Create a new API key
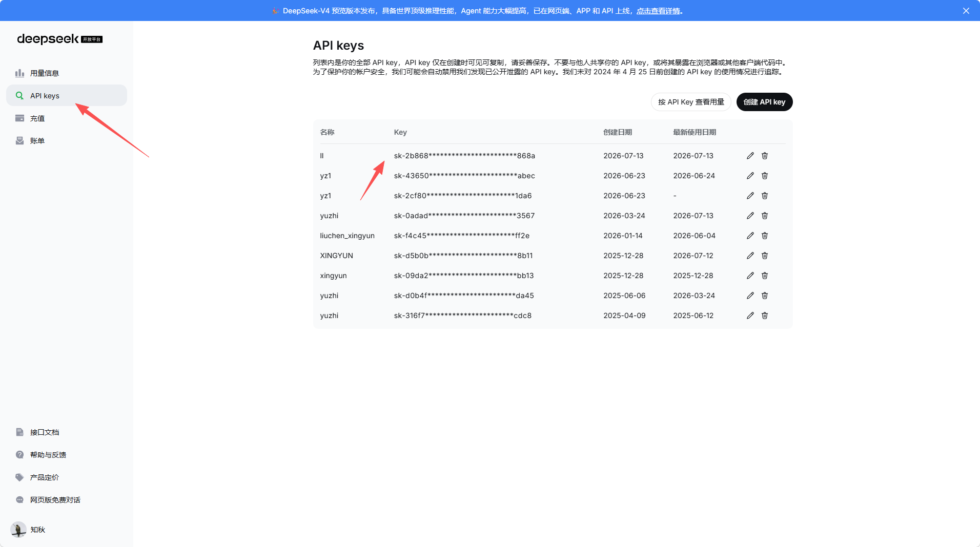This screenshot has width=980, height=547. coord(764,102)
